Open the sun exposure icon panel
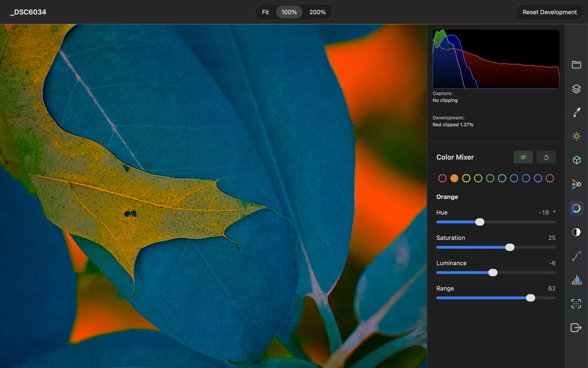 click(576, 136)
